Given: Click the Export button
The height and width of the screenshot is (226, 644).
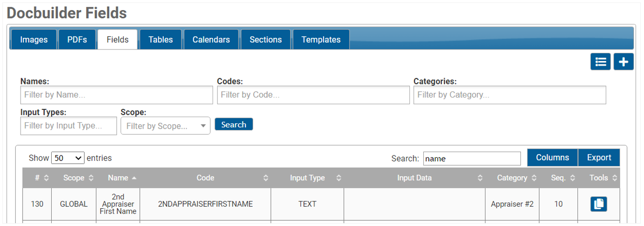Looking at the screenshot, I should coord(599,158).
